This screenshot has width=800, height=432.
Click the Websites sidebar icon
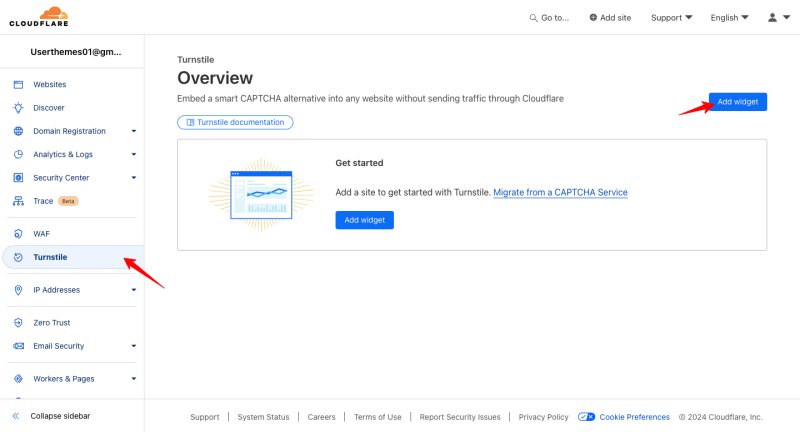[x=18, y=85]
